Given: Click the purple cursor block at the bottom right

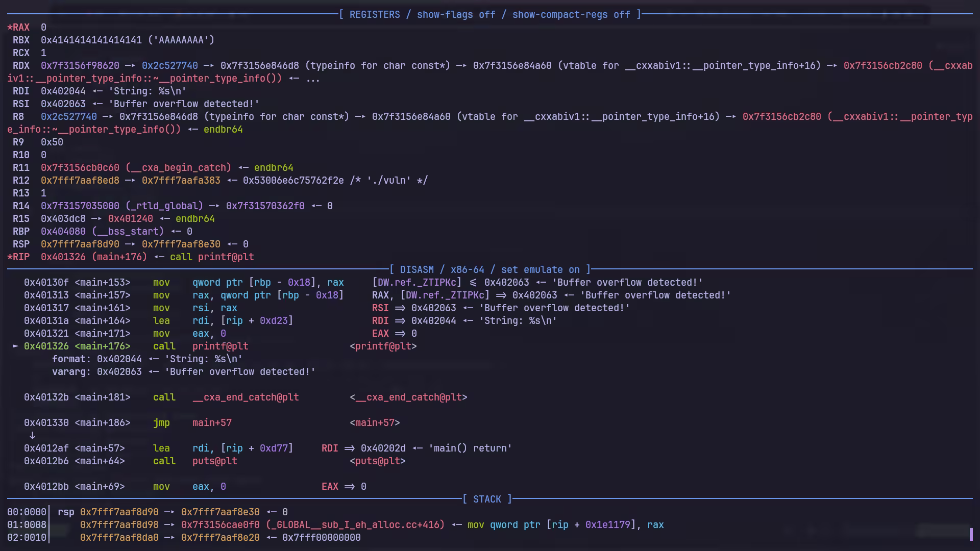Looking at the screenshot, I should 971,534.
